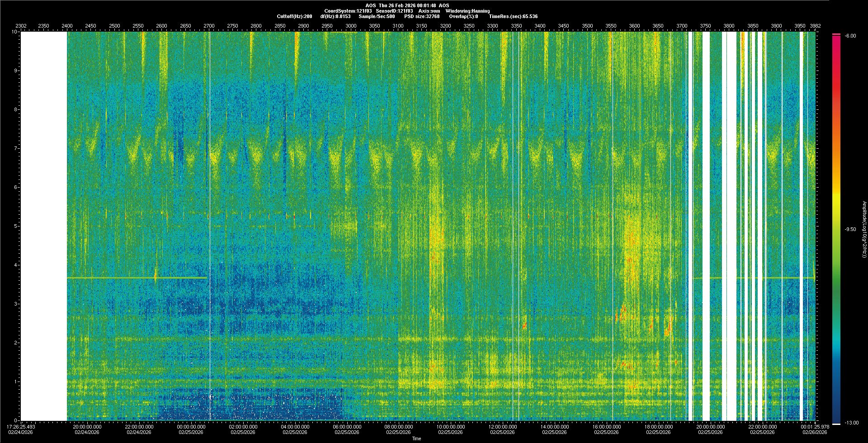Click top axis tick labeled 3000
Screen dimensions: 868x443
[351, 26]
